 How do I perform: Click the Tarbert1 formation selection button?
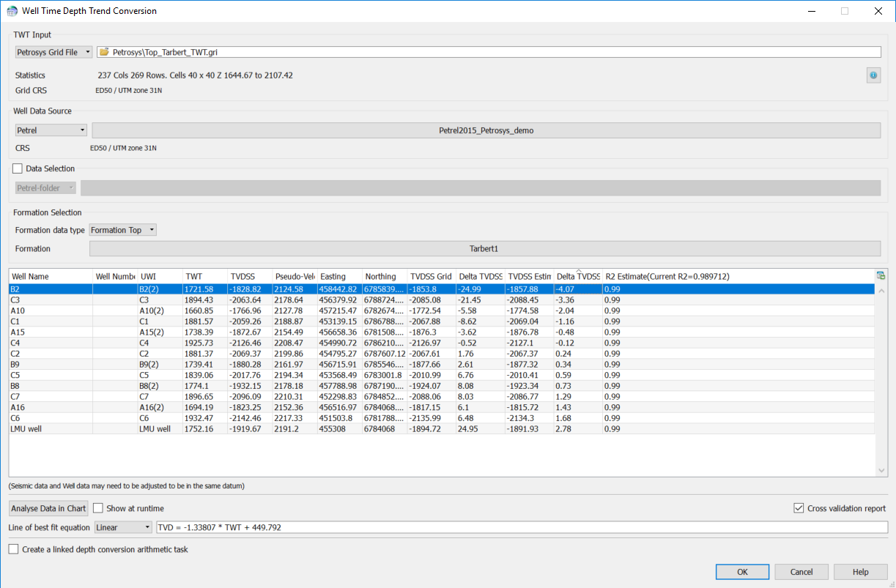[484, 249]
